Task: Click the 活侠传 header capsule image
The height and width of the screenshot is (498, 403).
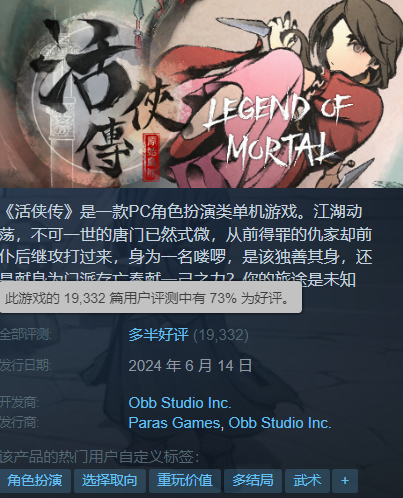Action: [x=201, y=94]
